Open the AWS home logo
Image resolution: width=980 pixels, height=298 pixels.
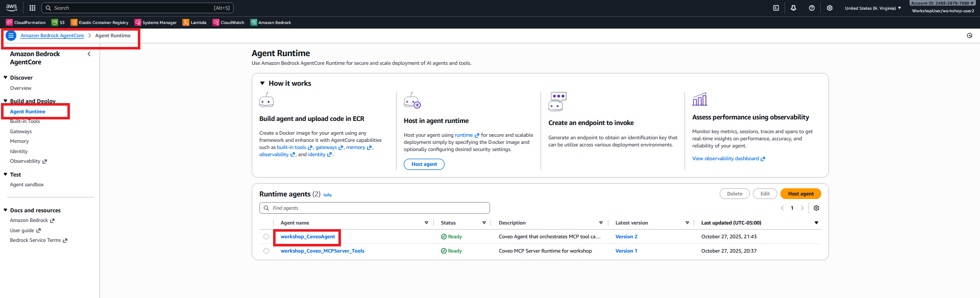pos(11,8)
